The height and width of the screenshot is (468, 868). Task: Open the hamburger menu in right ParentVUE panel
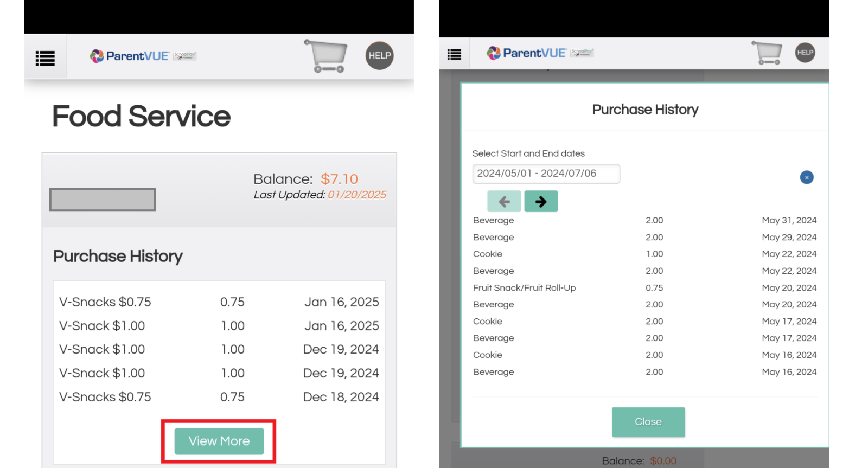click(454, 54)
